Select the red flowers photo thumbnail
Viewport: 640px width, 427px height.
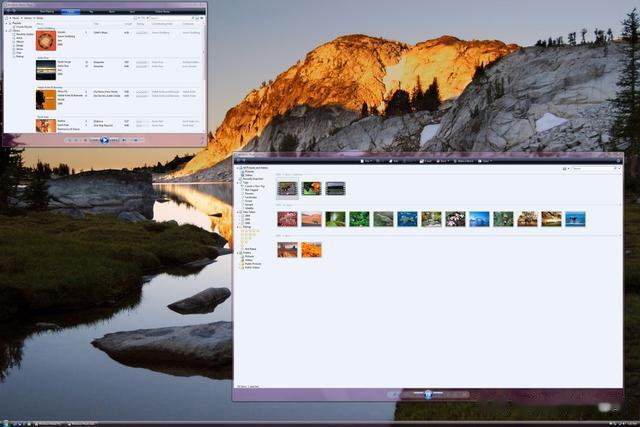287,219
